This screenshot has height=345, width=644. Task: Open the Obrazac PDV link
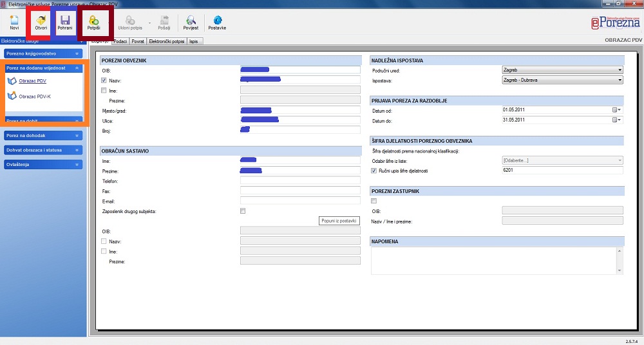pos(32,81)
